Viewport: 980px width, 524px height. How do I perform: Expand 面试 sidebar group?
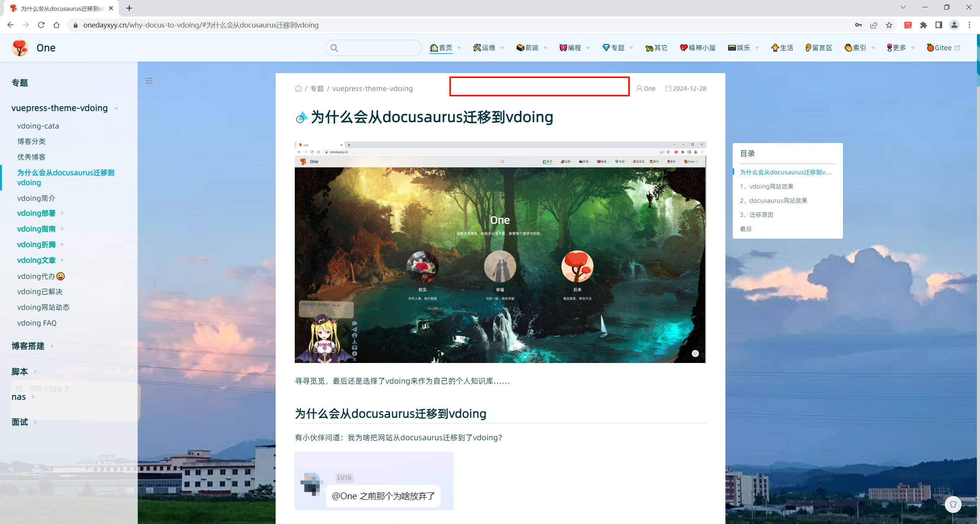(x=24, y=422)
